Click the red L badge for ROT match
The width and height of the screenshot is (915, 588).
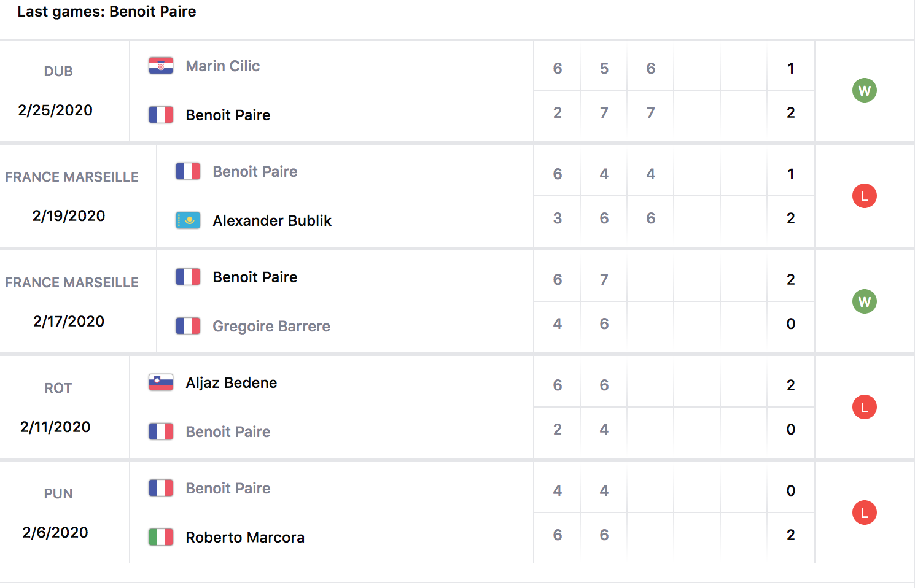click(864, 408)
